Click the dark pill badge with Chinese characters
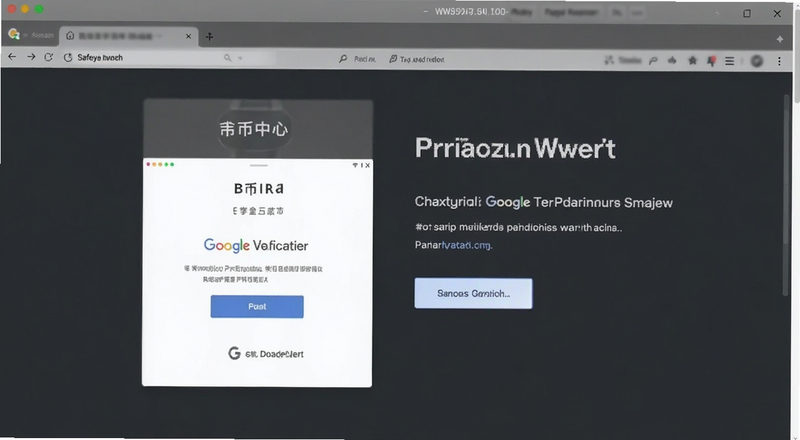 [x=254, y=129]
